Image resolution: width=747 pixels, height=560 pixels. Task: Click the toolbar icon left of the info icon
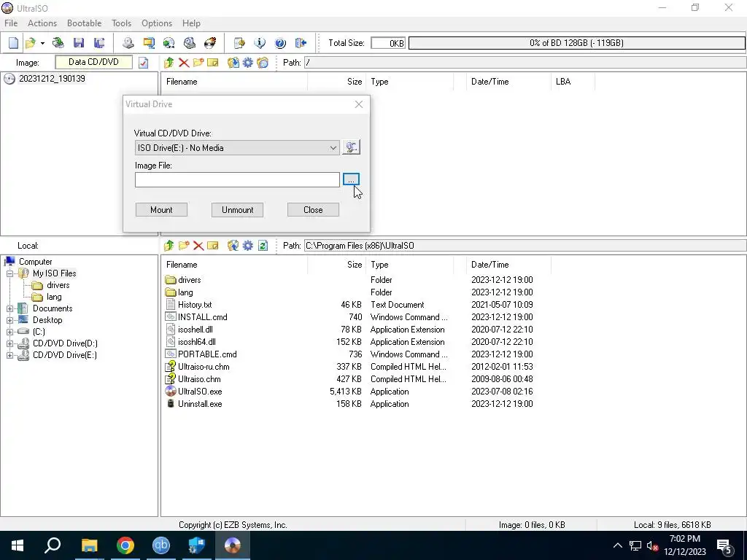point(239,43)
